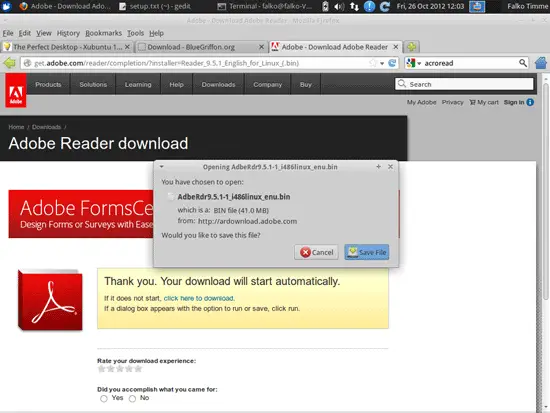Click the blue notification alert tray icon
550x413 pixels.
tap(369, 6)
